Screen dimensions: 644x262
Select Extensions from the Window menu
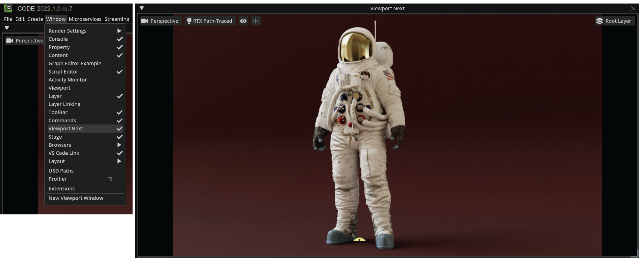(62, 189)
